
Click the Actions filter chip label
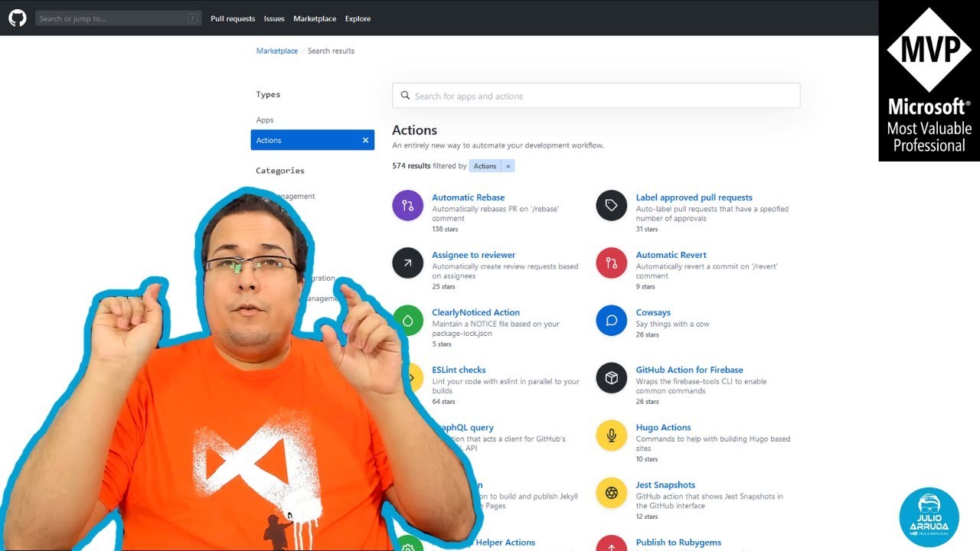pos(485,166)
